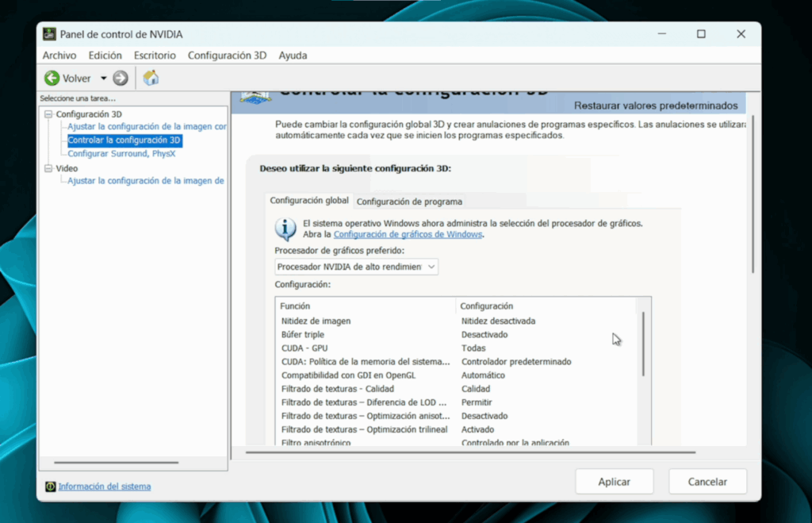Click the Aplicar button

click(615, 482)
